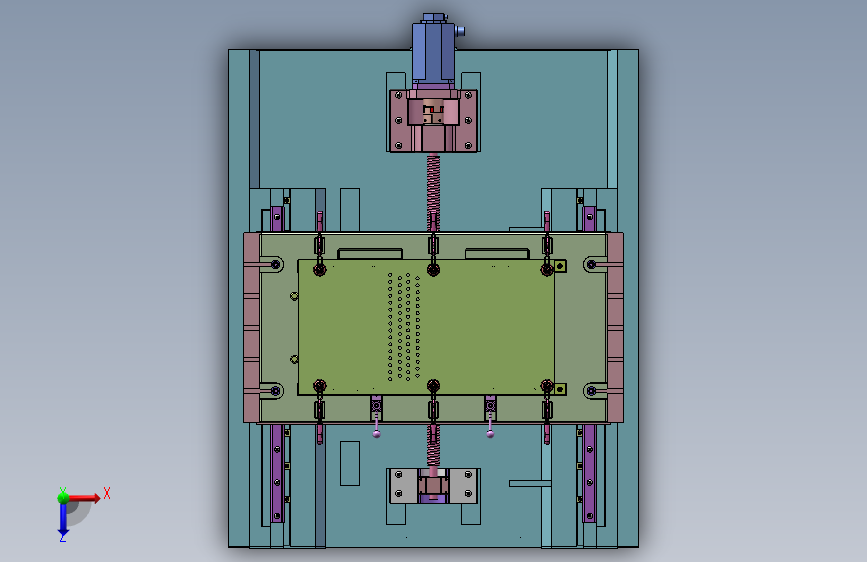Select the blue servo motor at top
This screenshot has width=867, height=562.
434,51
